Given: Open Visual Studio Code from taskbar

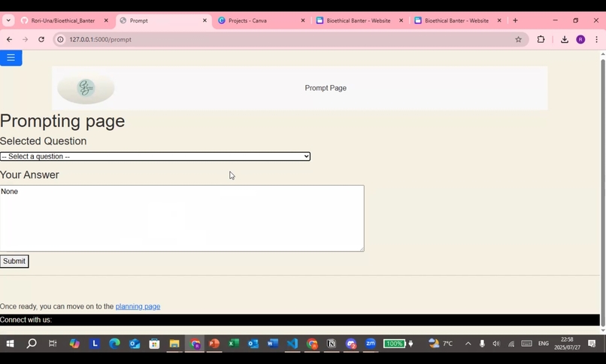Looking at the screenshot, I should pos(292,344).
